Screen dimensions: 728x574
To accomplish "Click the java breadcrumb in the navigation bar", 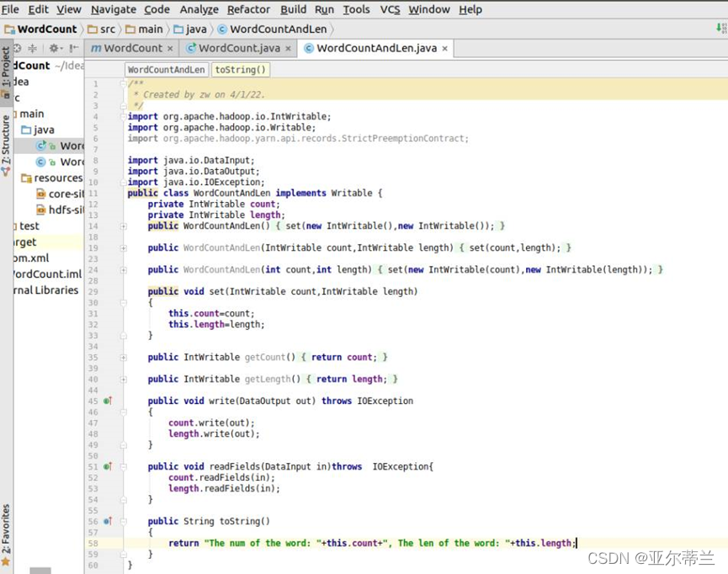I will pos(190,29).
